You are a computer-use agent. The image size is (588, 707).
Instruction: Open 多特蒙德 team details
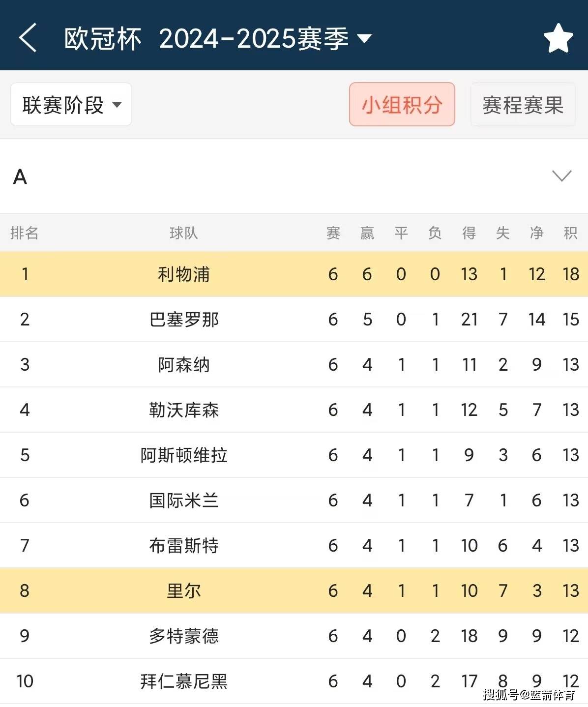pos(183,636)
